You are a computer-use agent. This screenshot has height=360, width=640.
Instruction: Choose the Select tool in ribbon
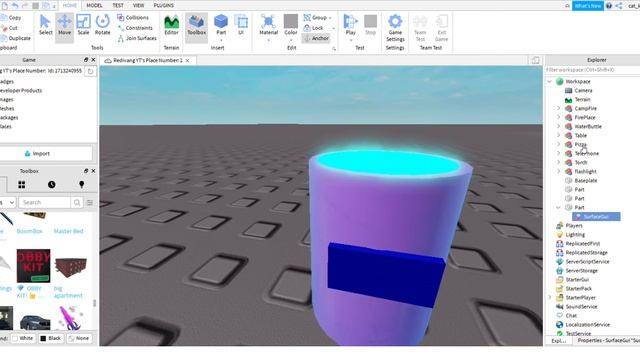click(45, 25)
